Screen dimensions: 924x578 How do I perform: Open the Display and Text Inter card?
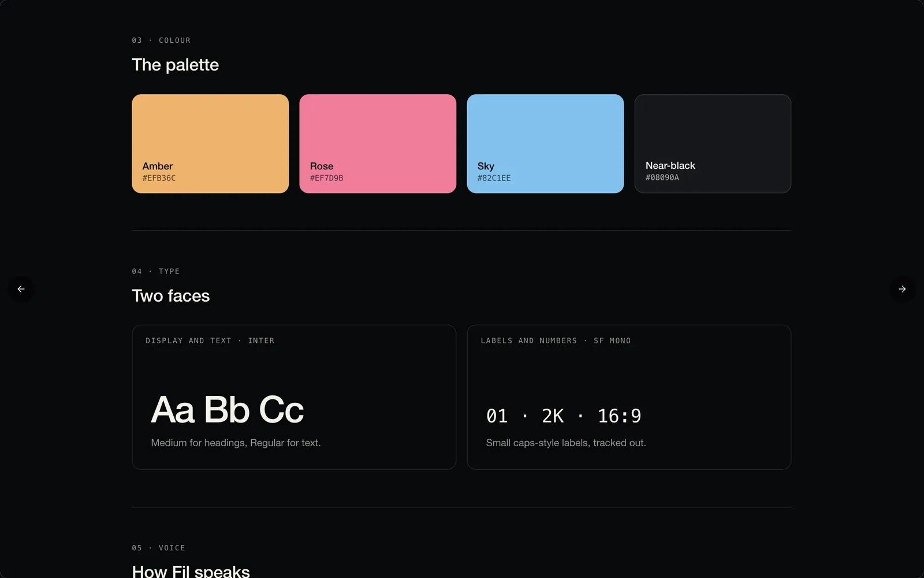(294, 397)
